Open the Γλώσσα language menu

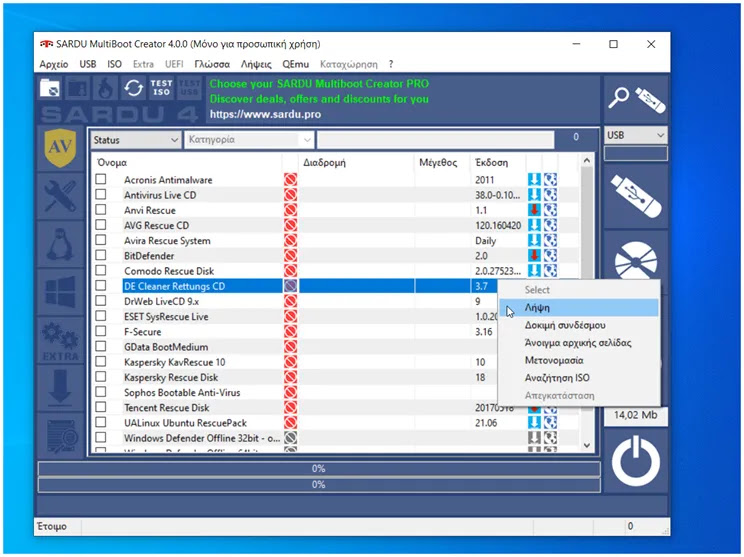212,64
